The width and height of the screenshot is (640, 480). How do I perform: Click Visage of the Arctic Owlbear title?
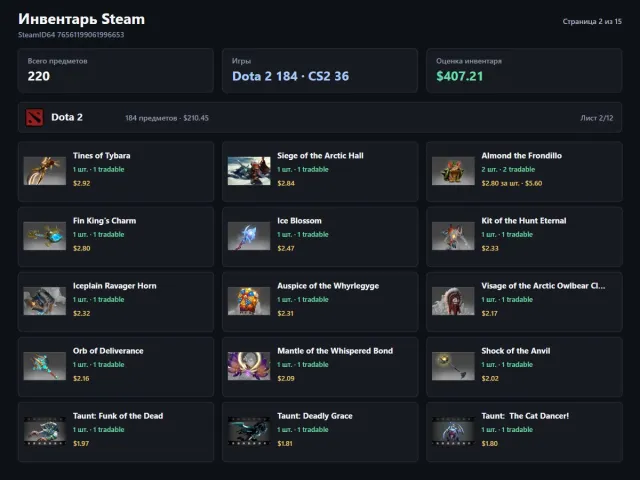[543, 286]
